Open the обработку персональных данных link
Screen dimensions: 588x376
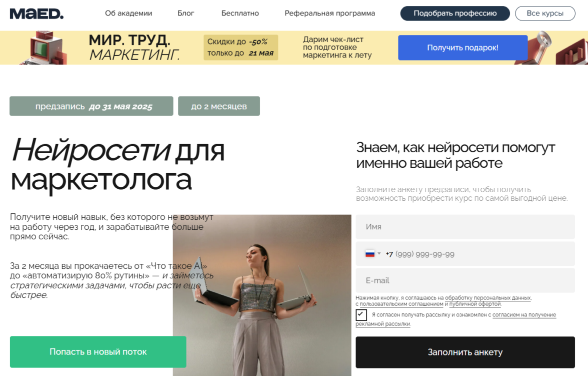[x=488, y=298]
